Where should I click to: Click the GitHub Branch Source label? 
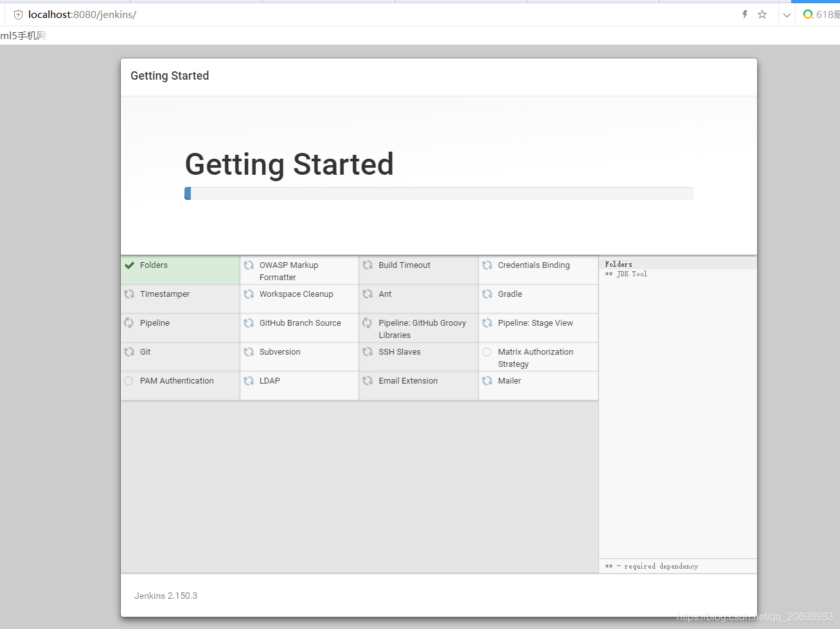[300, 323]
